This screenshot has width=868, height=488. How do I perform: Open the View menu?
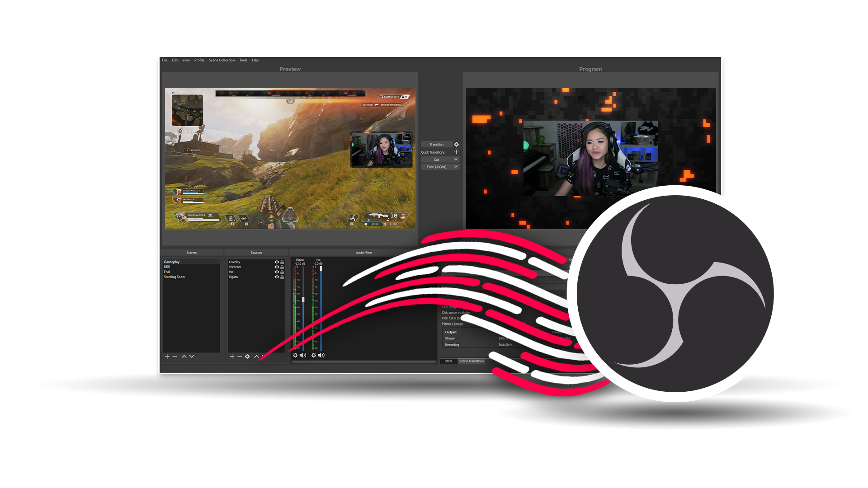pyautogui.click(x=186, y=60)
